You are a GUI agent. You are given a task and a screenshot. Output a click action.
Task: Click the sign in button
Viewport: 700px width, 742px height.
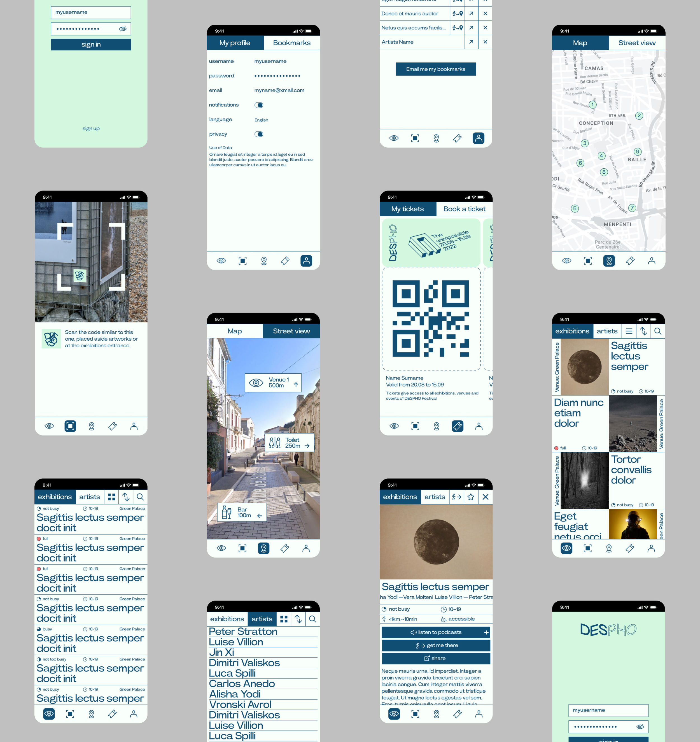tap(91, 44)
